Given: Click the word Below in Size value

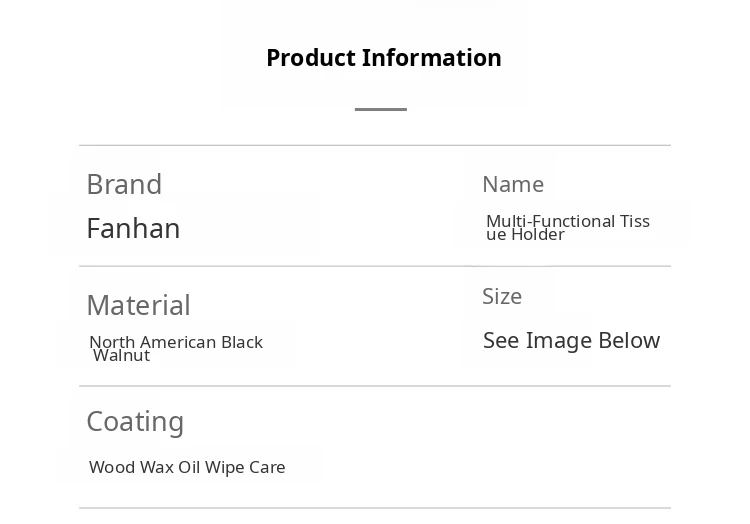Looking at the screenshot, I should (629, 340).
